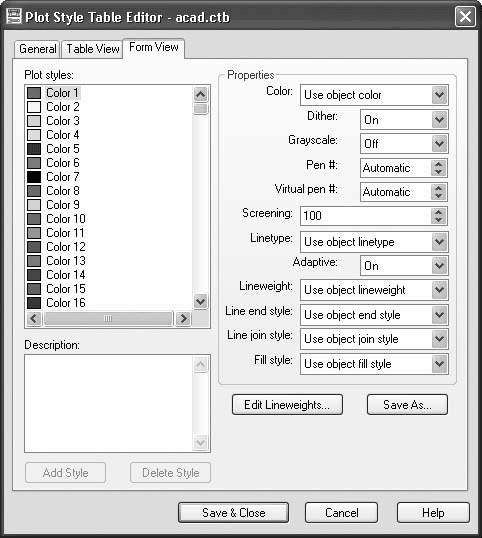Click inside the Description text box
Screen dimensions: 482x538
coord(108,404)
